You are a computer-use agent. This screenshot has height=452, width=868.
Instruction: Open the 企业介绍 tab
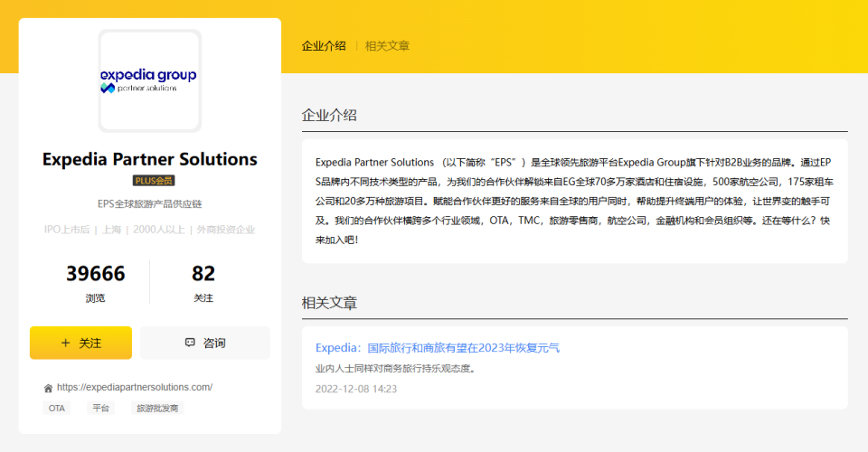coord(324,46)
